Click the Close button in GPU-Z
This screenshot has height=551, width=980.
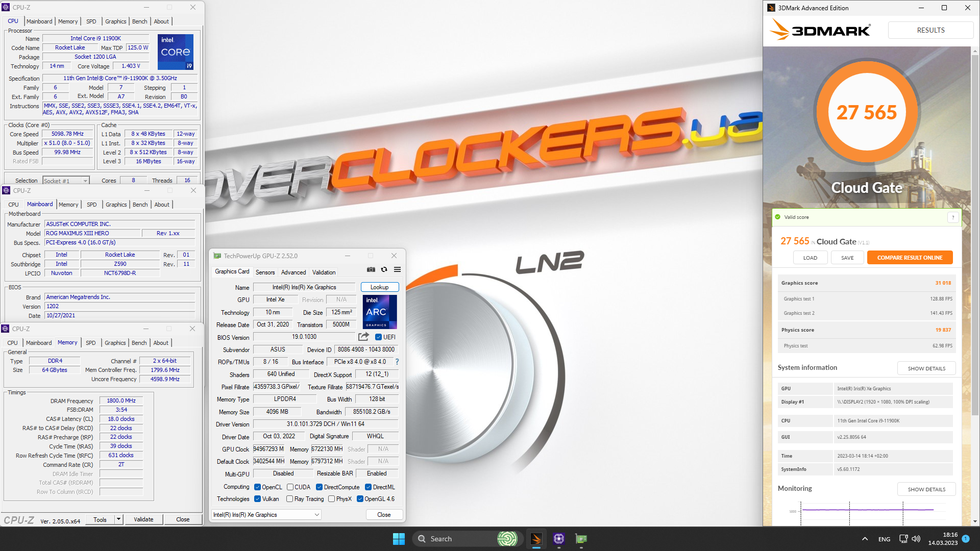tap(384, 515)
